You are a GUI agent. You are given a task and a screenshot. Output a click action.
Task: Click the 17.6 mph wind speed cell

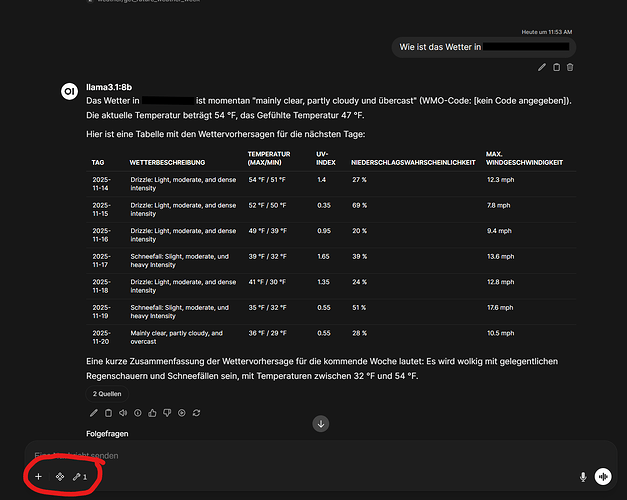click(500, 308)
